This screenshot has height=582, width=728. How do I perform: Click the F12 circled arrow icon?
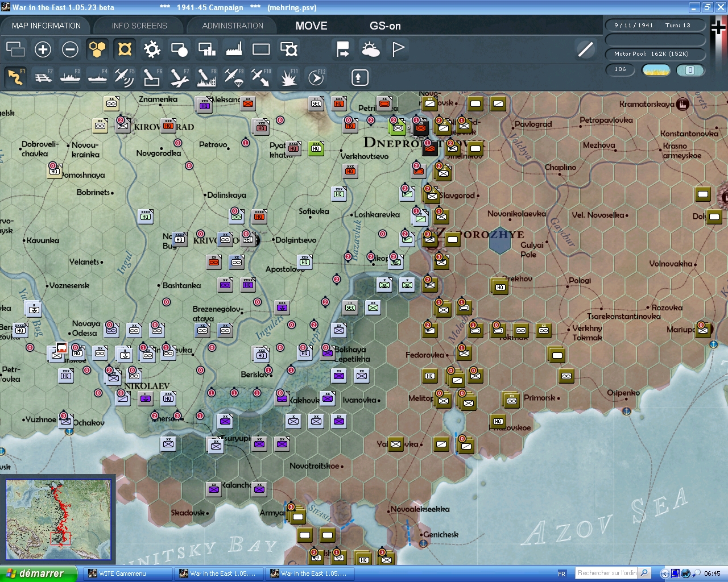click(x=316, y=77)
